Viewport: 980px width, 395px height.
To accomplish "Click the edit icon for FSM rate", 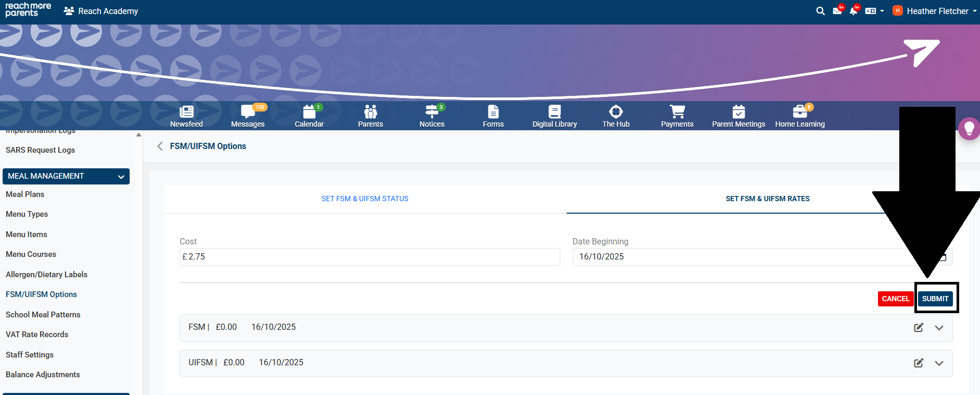I will point(919,327).
